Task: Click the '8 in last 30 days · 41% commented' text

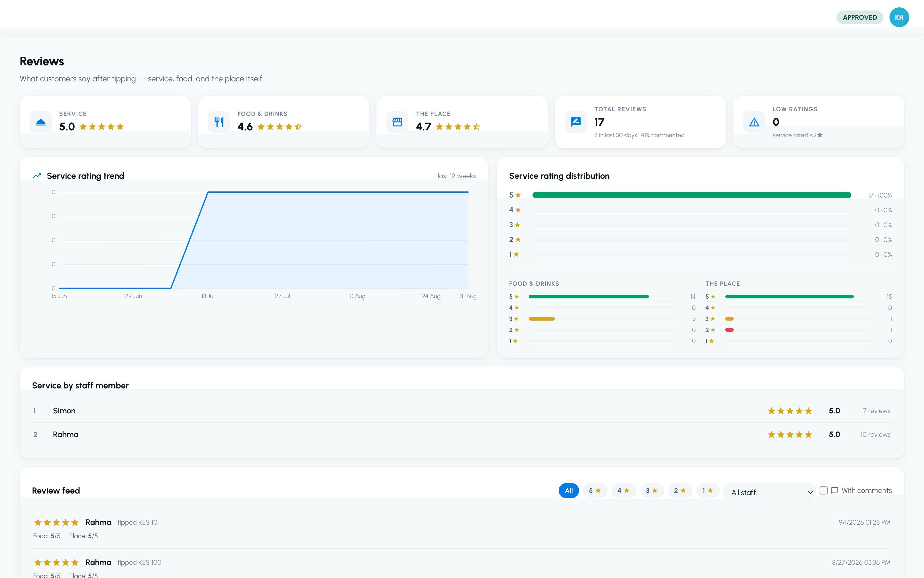Action: pyautogui.click(x=639, y=135)
